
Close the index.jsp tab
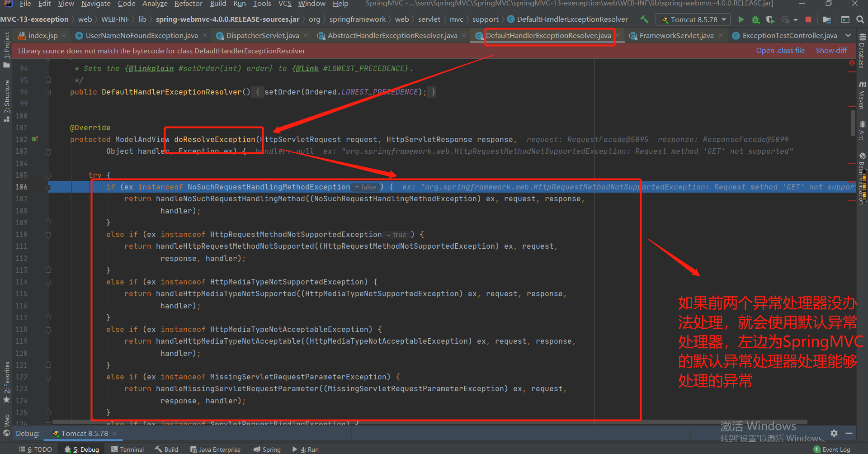click(x=64, y=35)
